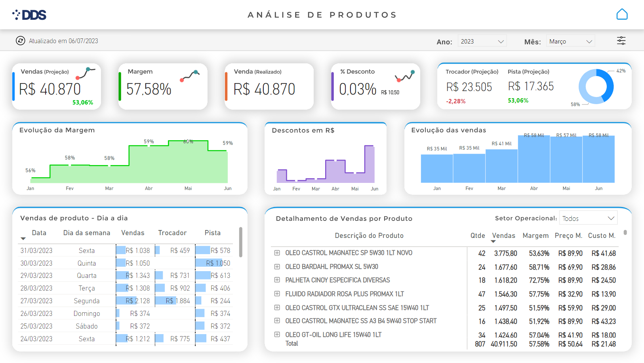Click the Jun step in Descontos em R$
Screen dimensions: 644x363
click(370, 164)
